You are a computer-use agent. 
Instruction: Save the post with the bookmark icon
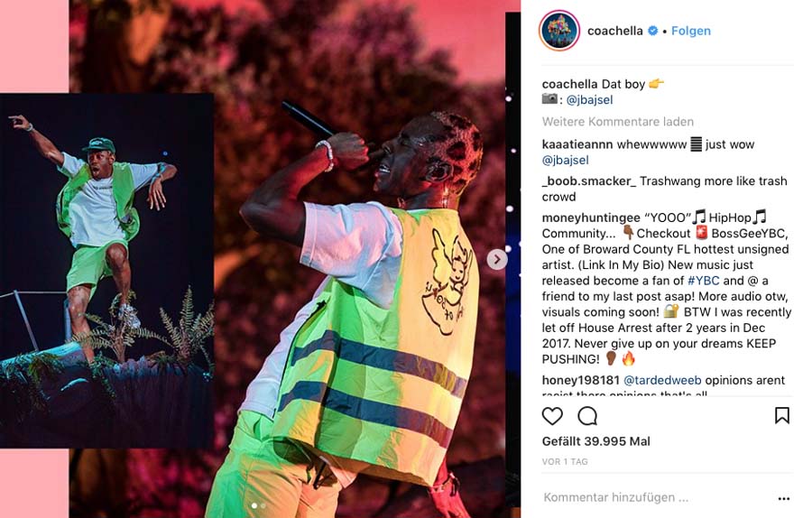[782, 415]
